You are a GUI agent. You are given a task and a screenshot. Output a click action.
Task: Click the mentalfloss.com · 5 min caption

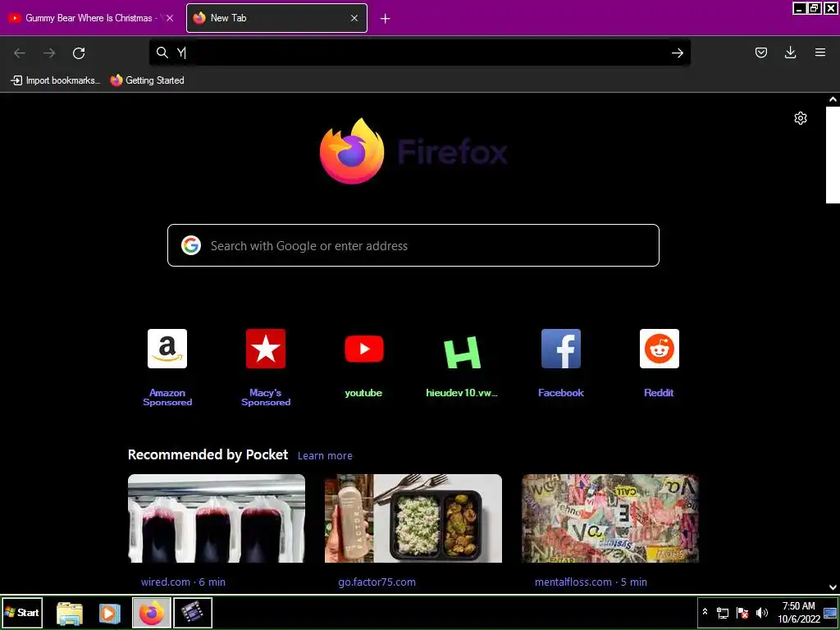click(x=591, y=582)
